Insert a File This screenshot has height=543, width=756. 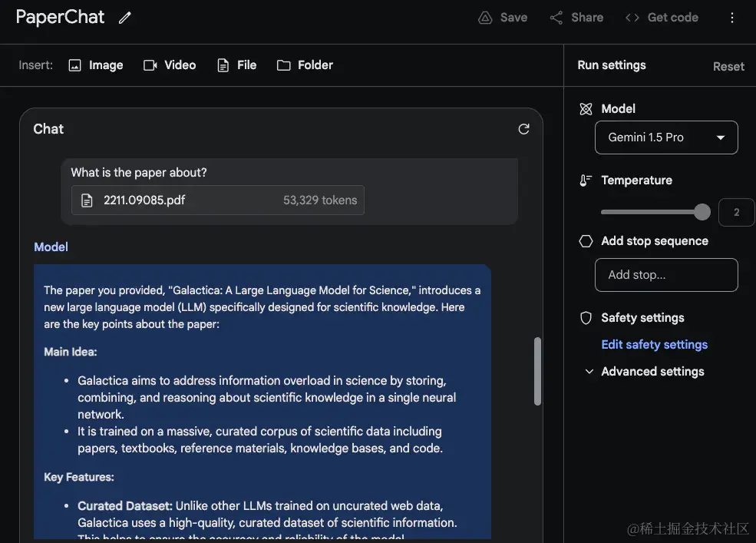tap(236, 65)
